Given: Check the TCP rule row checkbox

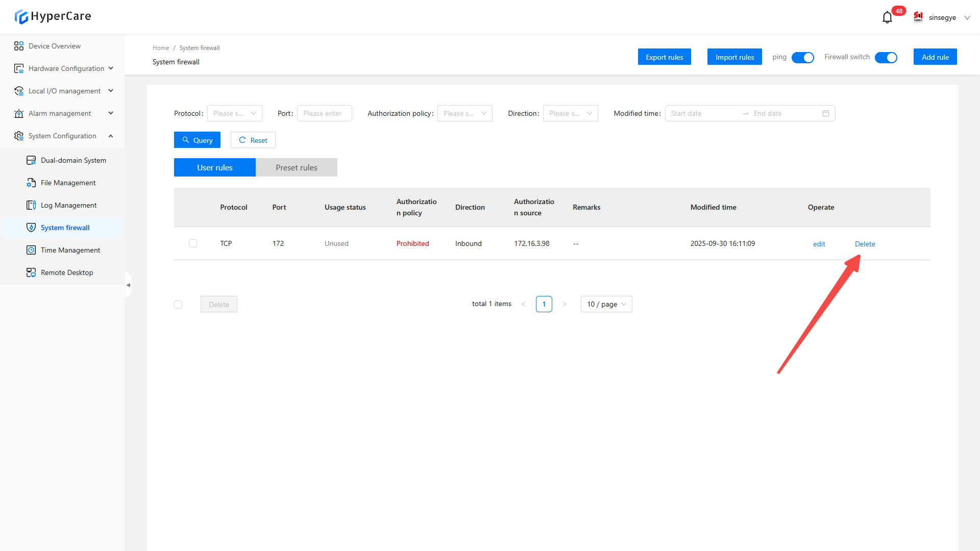Looking at the screenshot, I should [193, 243].
